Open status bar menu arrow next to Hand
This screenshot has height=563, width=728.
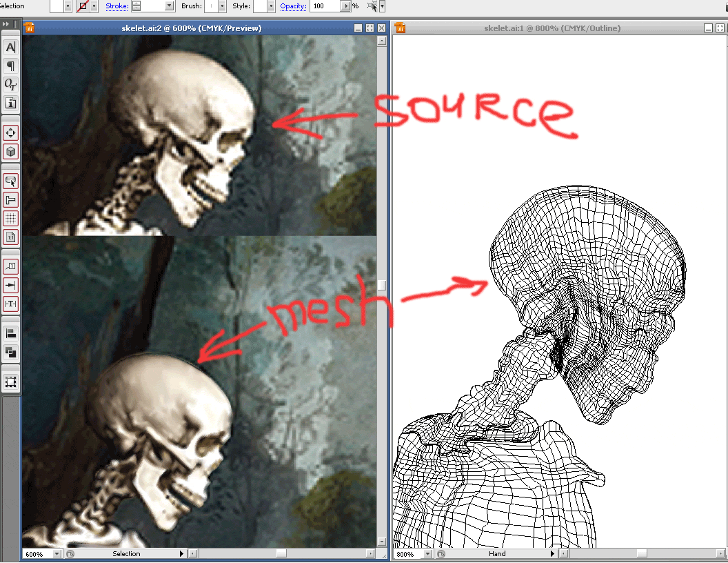(552, 554)
